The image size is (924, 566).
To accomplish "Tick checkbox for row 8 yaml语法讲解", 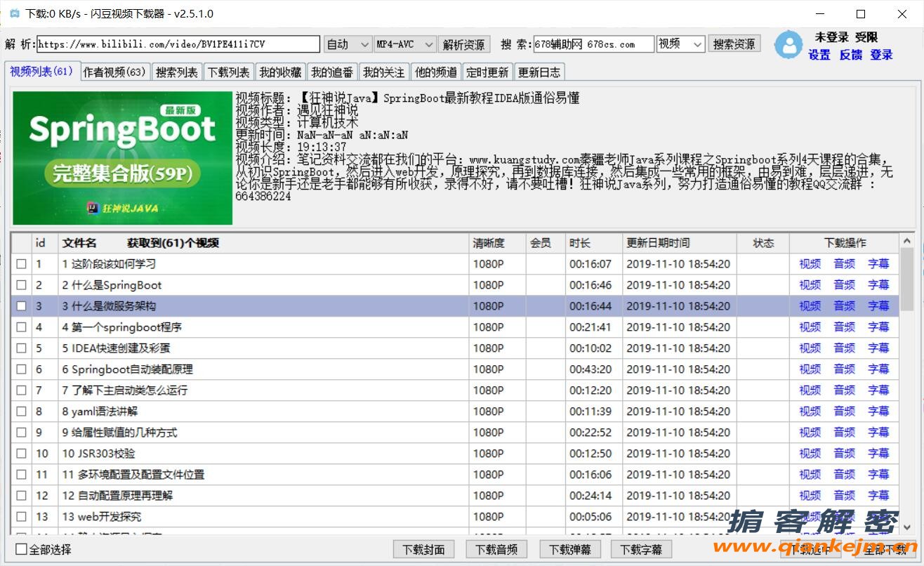I will [x=21, y=412].
